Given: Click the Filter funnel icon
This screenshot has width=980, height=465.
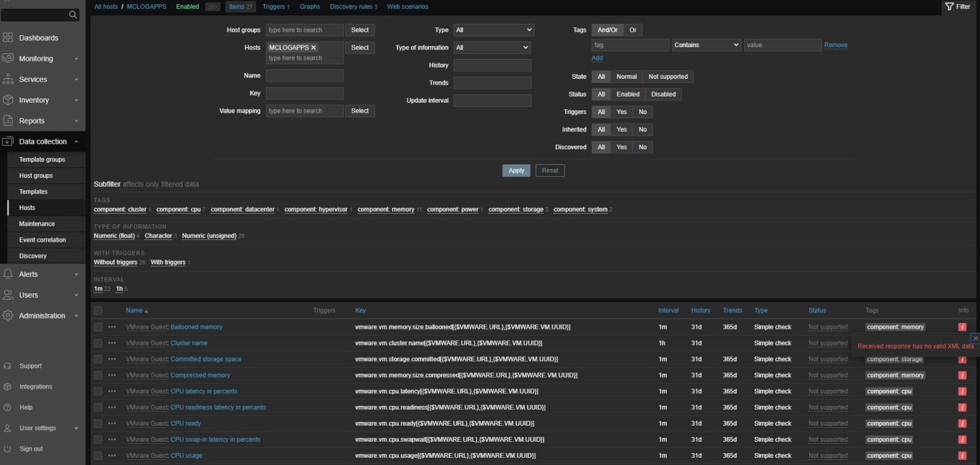Looking at the screenshot, I should click(x=950, y=7).
